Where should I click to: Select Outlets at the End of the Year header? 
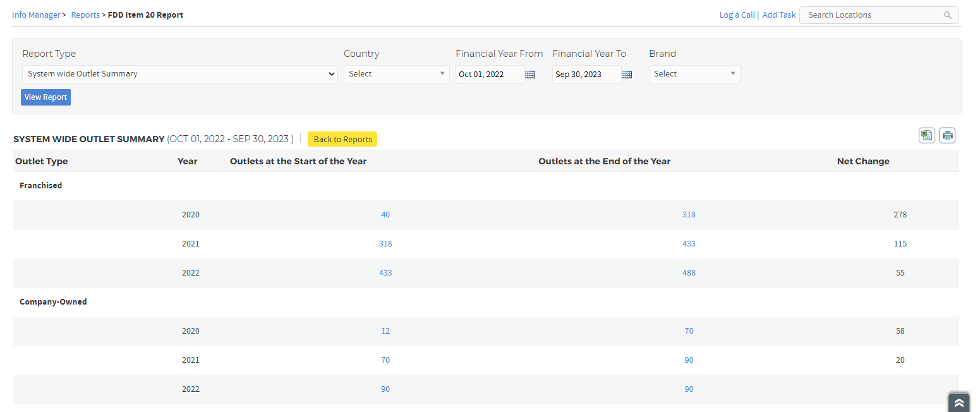point(605,161)
